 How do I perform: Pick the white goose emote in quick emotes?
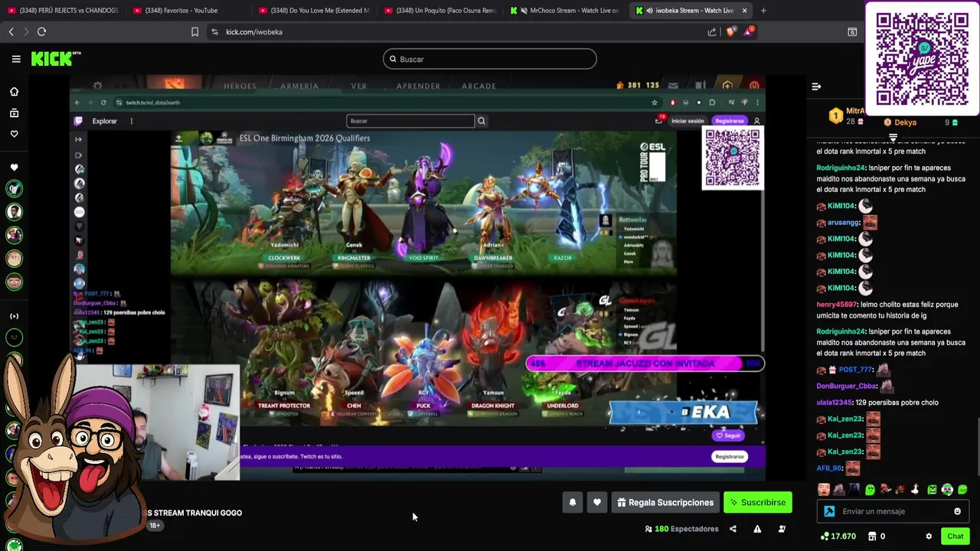[x=916, y=490]
